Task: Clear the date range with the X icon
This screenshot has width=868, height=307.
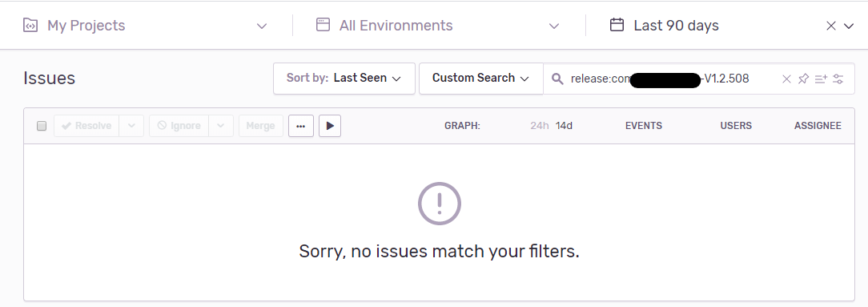Action: point(831,26)
